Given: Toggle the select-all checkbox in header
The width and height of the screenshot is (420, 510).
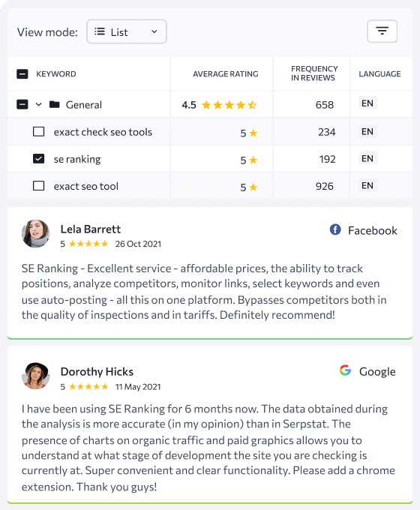Looking at the screenshot, I should [x=22, y=73].
